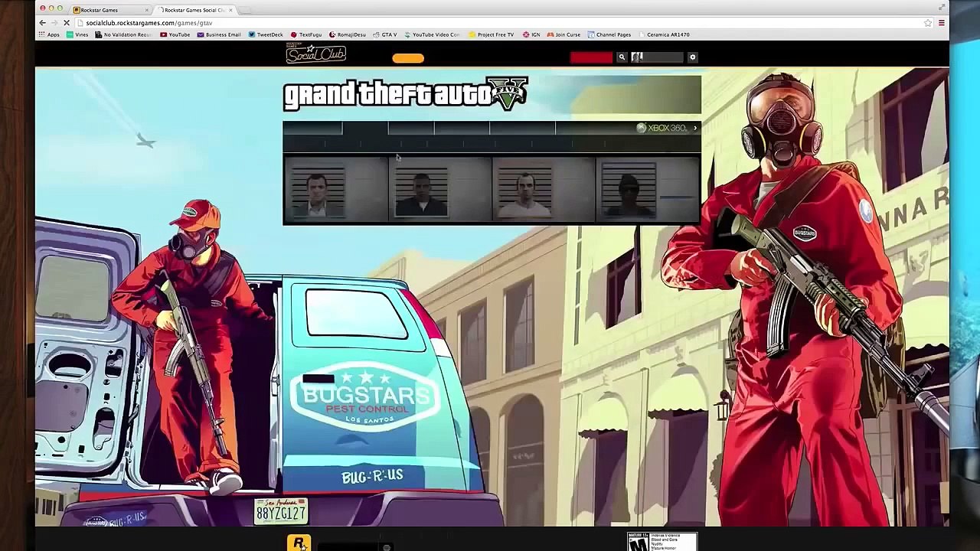The image size is (980, 551).
Task: Open the YouTube Video Con bookmark
Action: coord(433,34)
